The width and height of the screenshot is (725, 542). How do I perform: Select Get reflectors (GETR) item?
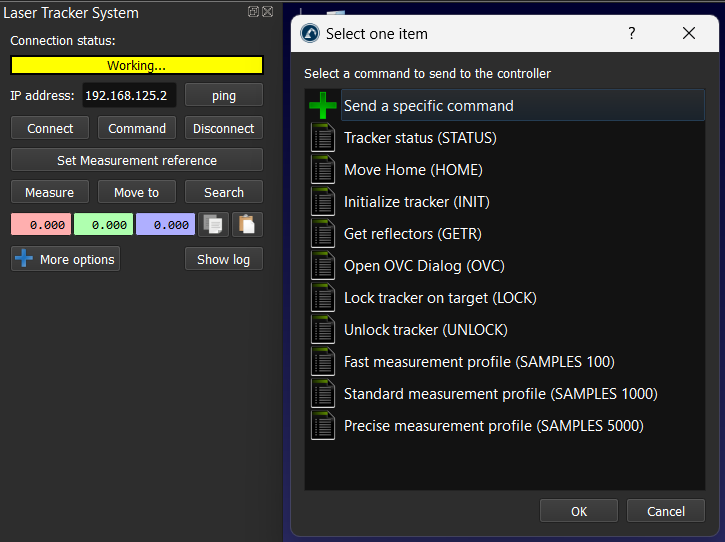[x=412, y=234]
